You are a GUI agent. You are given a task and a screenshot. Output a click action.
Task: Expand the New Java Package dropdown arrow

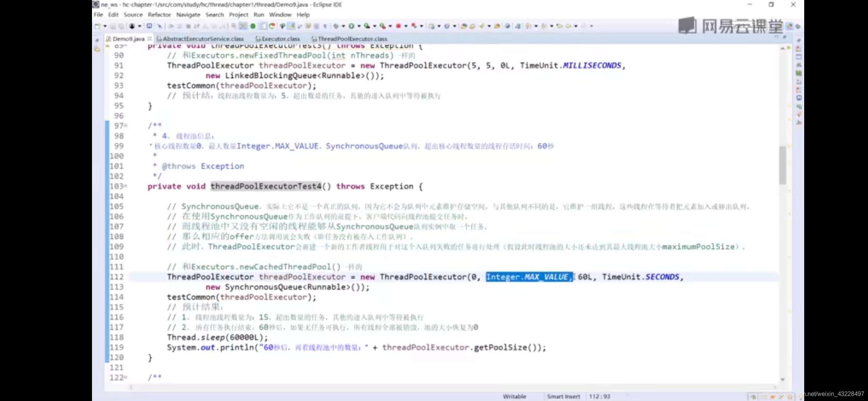pyautogui.click(x=439, y=26)
